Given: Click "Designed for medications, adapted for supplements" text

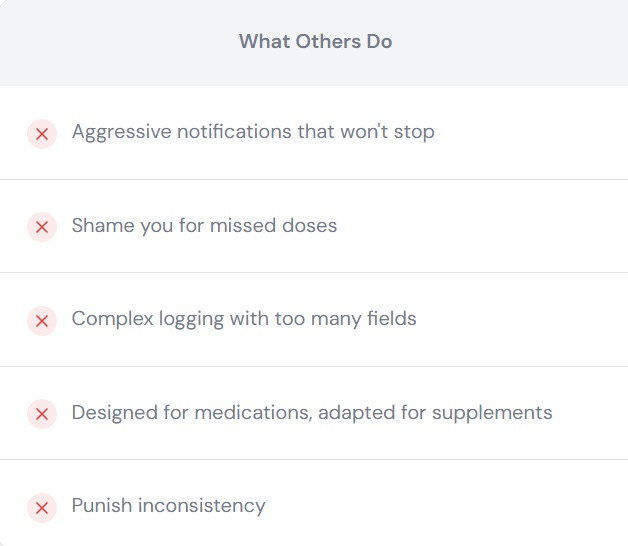Looking at the screenshot, I should point(312,412).
